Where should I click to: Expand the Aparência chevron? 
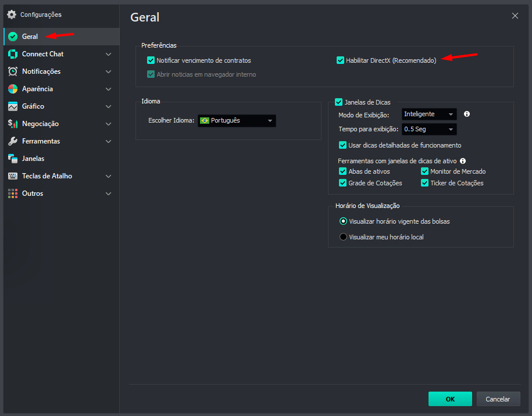click(x=109, y=89)
